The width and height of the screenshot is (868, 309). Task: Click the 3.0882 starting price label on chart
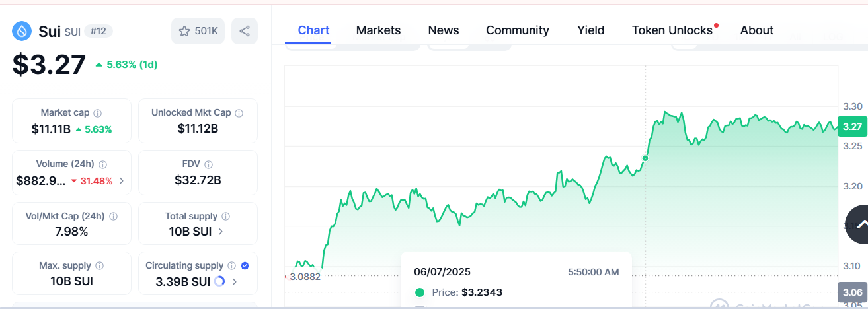305,277
